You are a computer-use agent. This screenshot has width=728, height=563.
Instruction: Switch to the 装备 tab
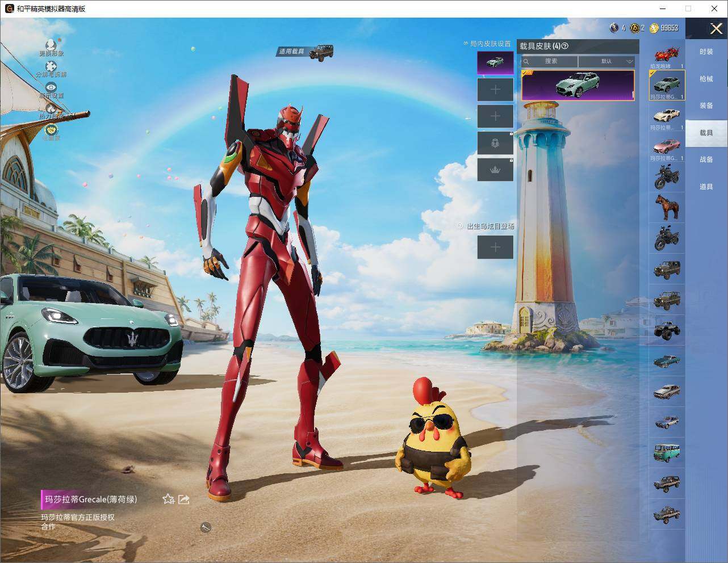coord(706,106)
